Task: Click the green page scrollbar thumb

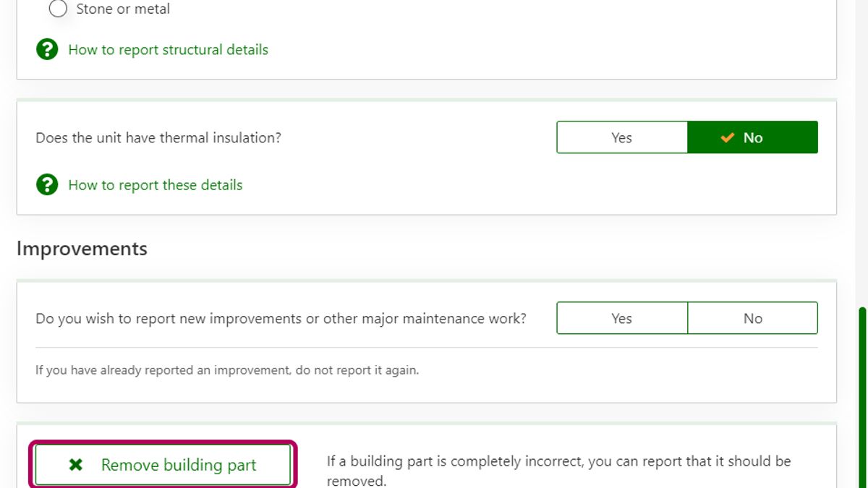Action: (x=861, y=396)
